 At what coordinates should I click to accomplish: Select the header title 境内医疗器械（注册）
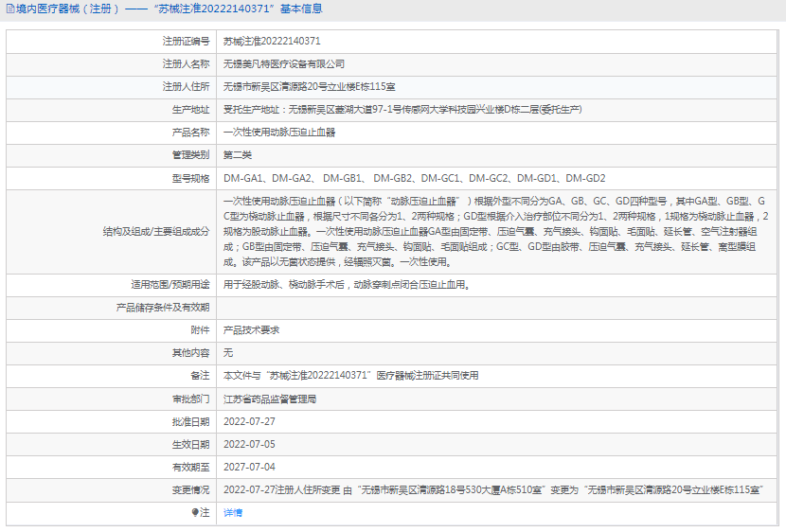(68, 9)
